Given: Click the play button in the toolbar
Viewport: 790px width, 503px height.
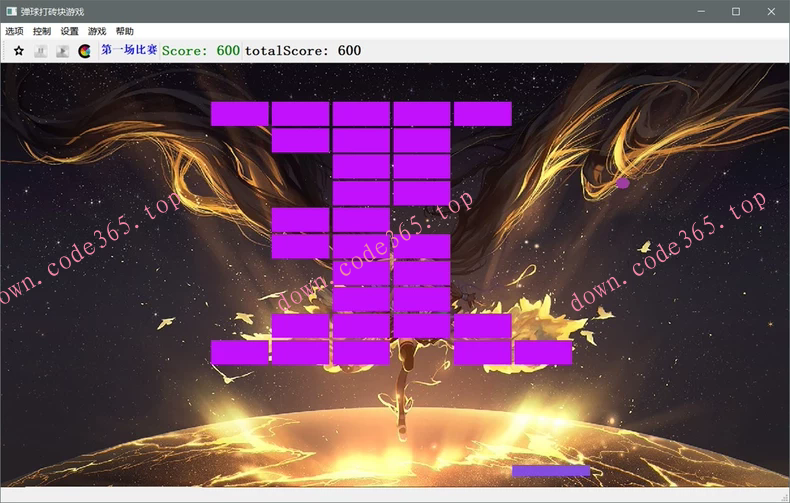Looking at the screenshot, I should click(x=62, y=51).
